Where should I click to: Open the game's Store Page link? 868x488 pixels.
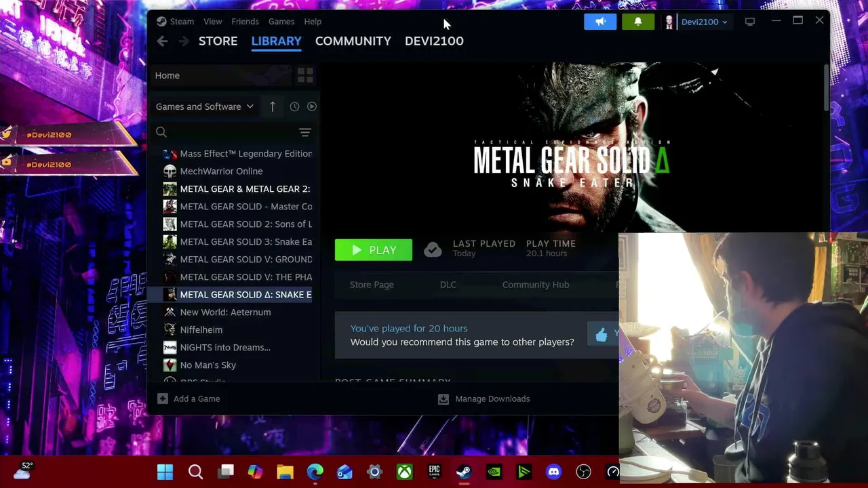372,285
